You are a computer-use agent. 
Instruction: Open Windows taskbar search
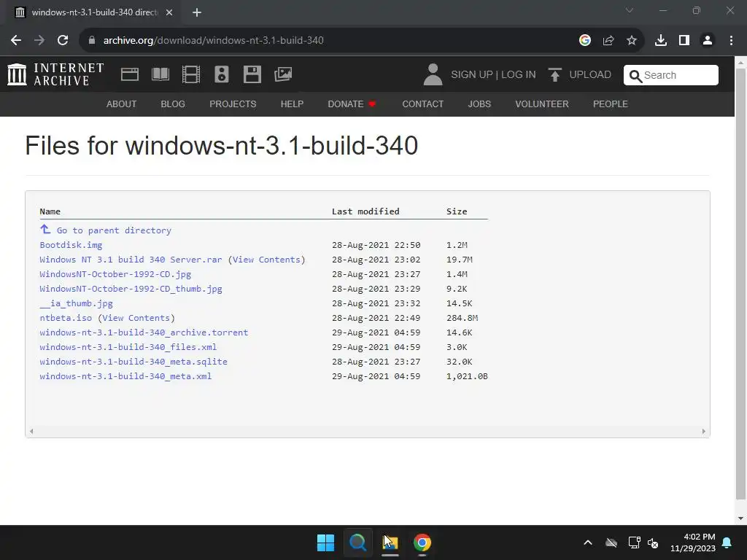(x=357, y=542)
